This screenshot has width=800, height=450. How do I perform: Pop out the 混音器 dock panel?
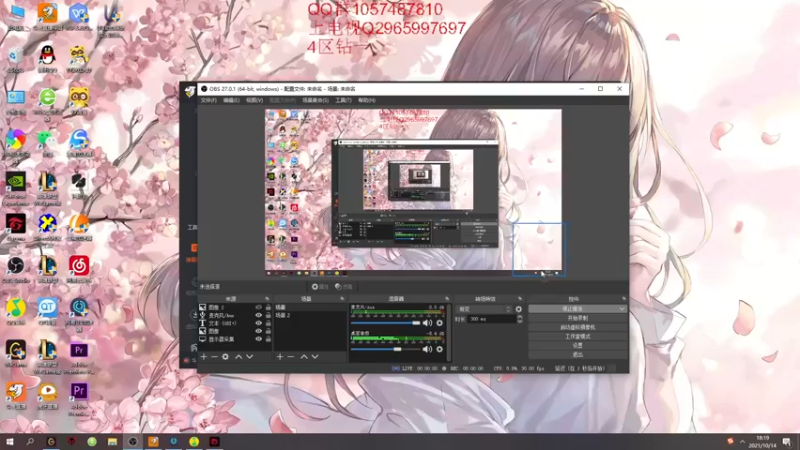447,299
